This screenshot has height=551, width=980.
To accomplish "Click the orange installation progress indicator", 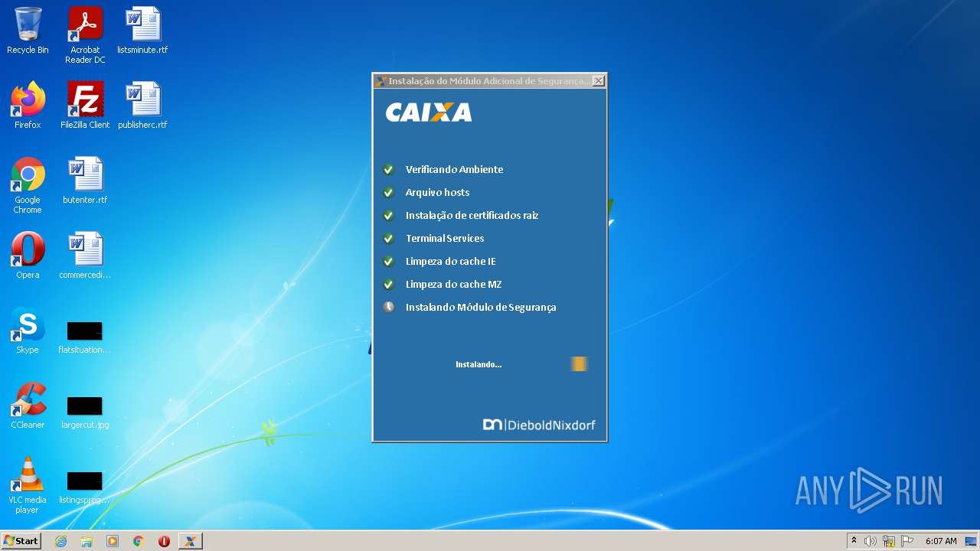I will tap(579, 364).
